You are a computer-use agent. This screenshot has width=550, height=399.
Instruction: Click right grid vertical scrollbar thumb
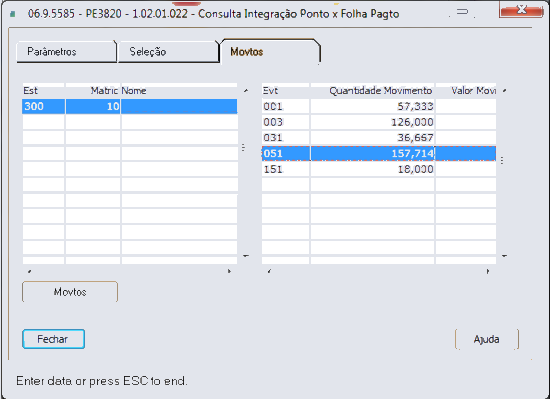coord(502,161)
